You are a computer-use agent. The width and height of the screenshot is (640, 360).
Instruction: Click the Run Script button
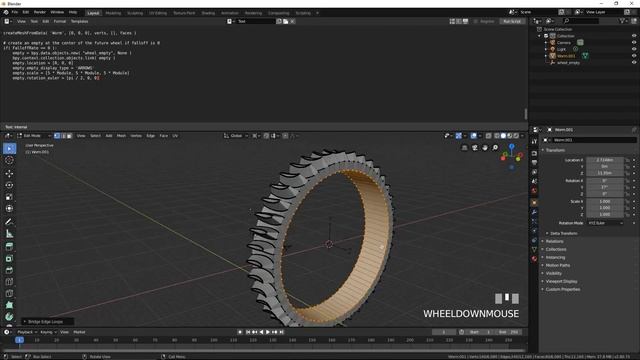pos(512,21)
